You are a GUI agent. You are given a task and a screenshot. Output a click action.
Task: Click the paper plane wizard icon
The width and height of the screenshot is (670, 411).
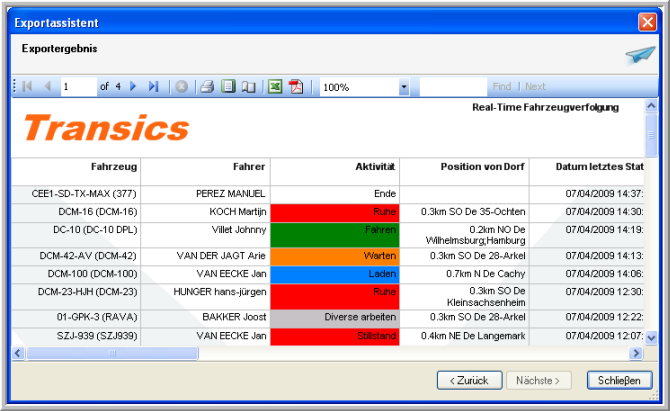[640, 55]
